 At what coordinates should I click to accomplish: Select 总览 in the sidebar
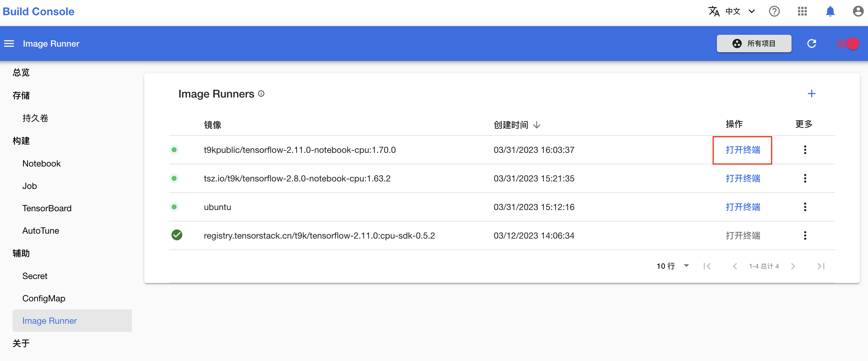[x=21, y=72]
